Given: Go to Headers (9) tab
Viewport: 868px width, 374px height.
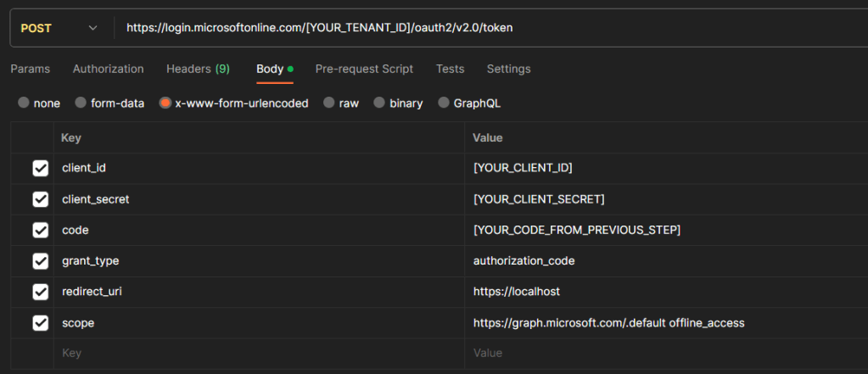Looking at the screenshot, I should (198, 69).
